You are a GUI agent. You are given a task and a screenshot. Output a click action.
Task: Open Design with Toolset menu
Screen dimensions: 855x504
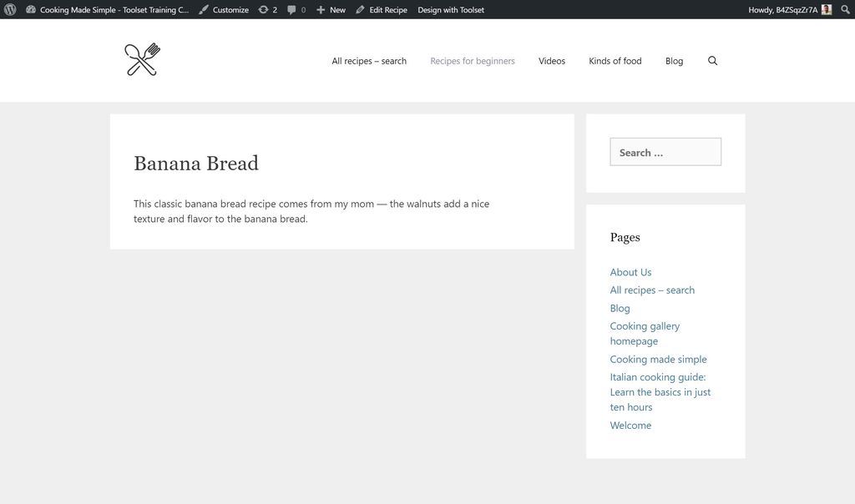tap(451, 10)
